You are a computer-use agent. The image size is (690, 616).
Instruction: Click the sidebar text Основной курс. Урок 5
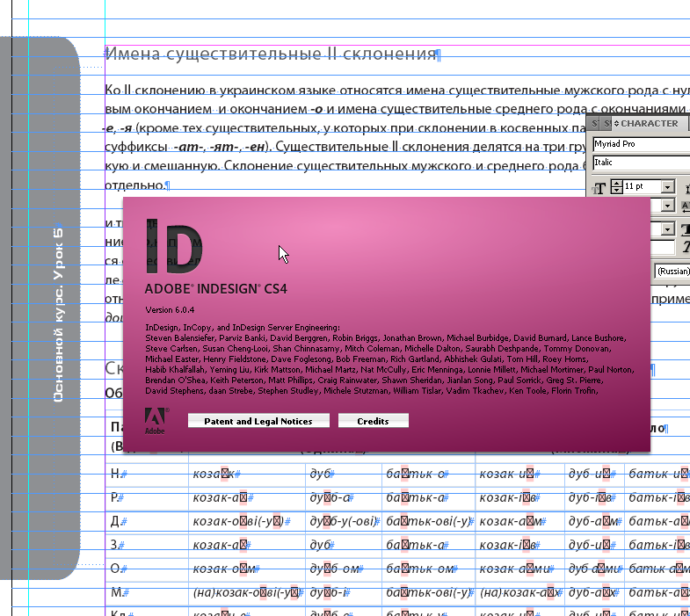[x=58, y=314]
